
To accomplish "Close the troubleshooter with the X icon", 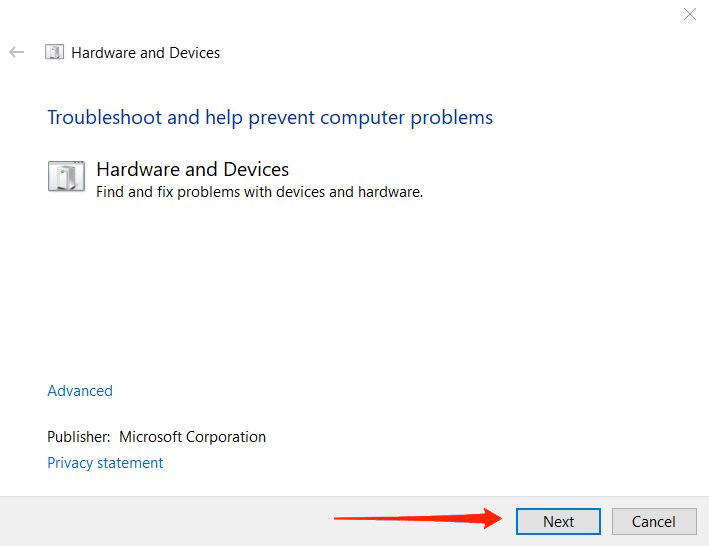I will tap(690, 14).
